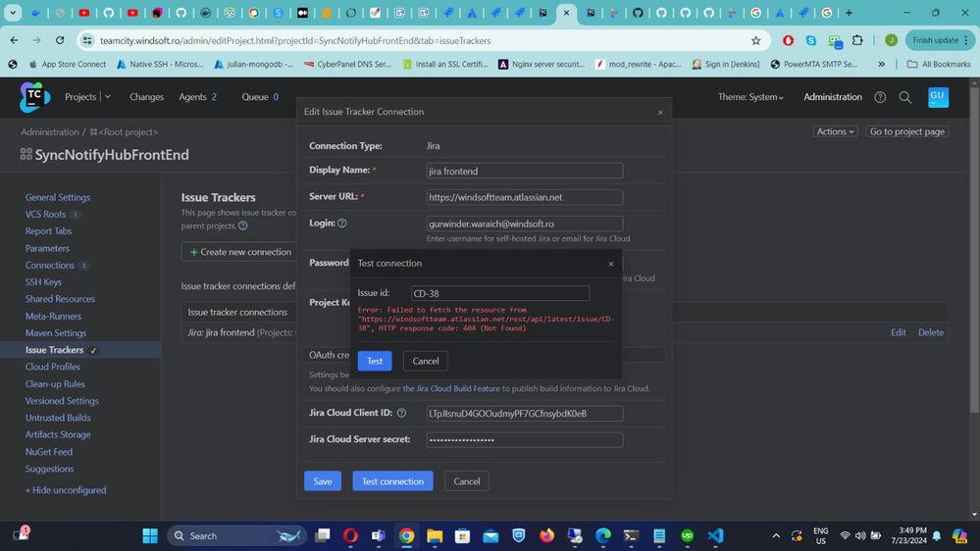This screenshot has width=980, height=551.
Task: Show more bookmarks with the chevron
Action: pyautogui.click(x=881, y=64)
